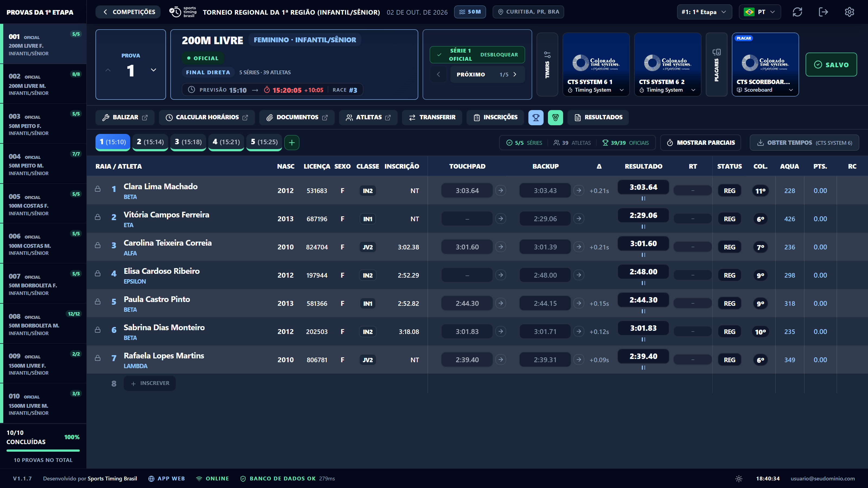The width and height of the screenshot is (868, 488).
Task: Open the PLACARES vertical panel
Action: [x=716, y=64]
